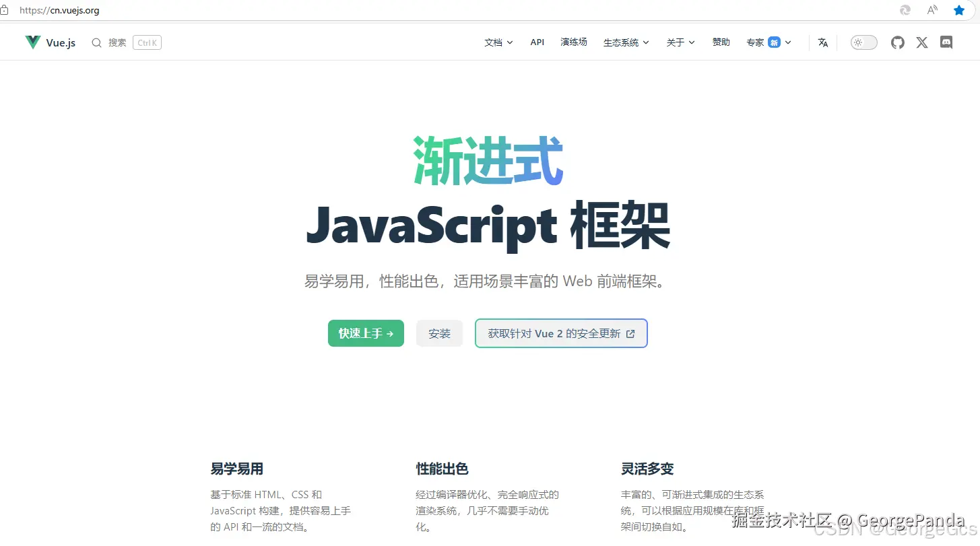Click the search magnifier icon

pyautogui.click(x=96, y=42)
